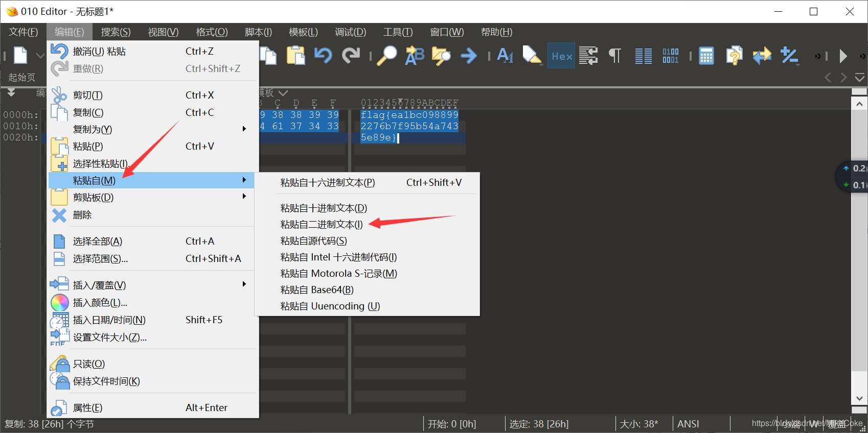The width and height of the screenshot is (868, 433).
Task: Choose 粘贴自 Intel 十六进制代码(I)
Action: (367, 257)
